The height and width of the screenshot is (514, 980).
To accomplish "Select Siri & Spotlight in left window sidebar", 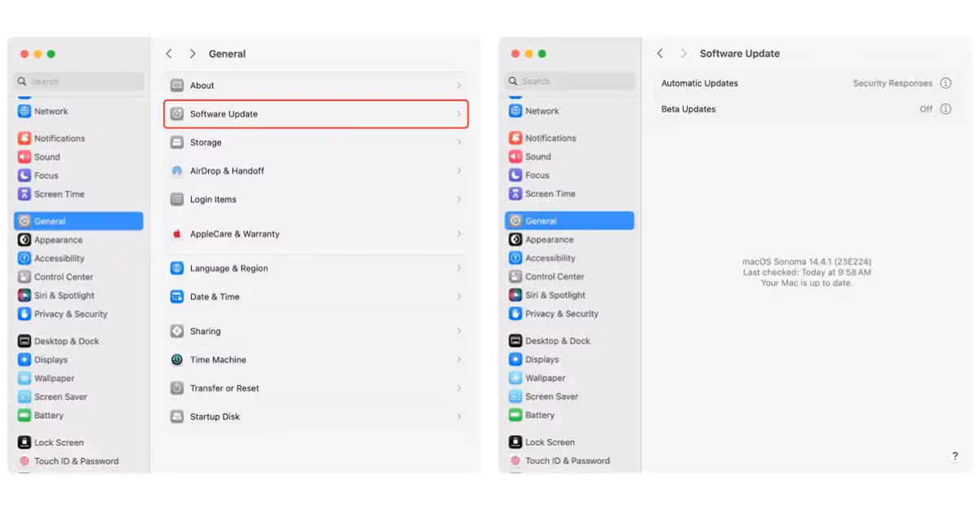I will coord(78,296).
